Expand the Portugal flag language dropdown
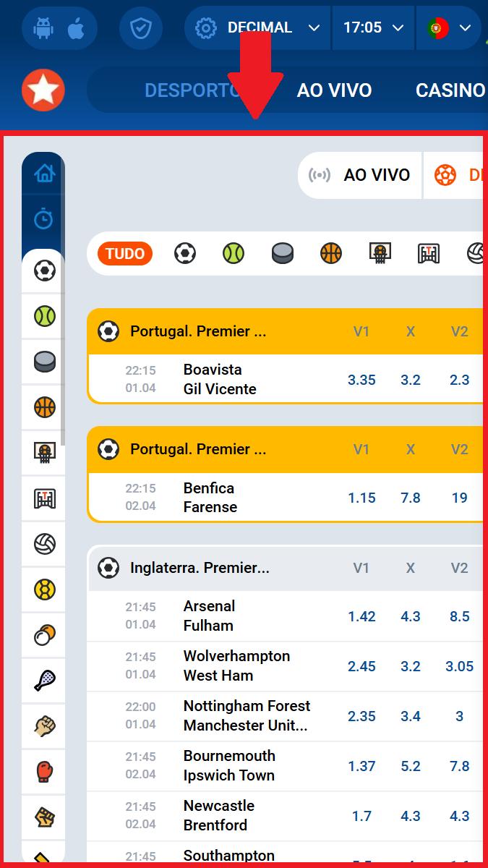Image resolution: width=488 pixels, height=868 pixels. coord(448,28)
